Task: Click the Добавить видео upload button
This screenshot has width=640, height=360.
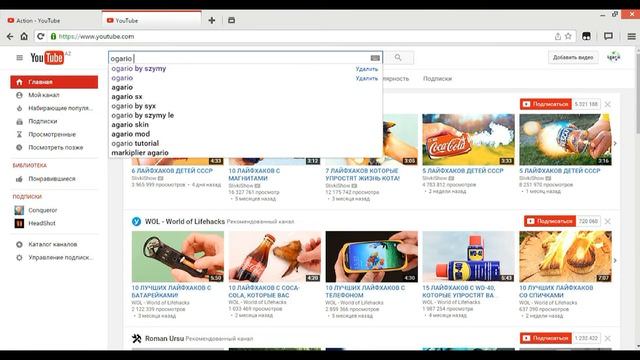Action: coord(573,58)
